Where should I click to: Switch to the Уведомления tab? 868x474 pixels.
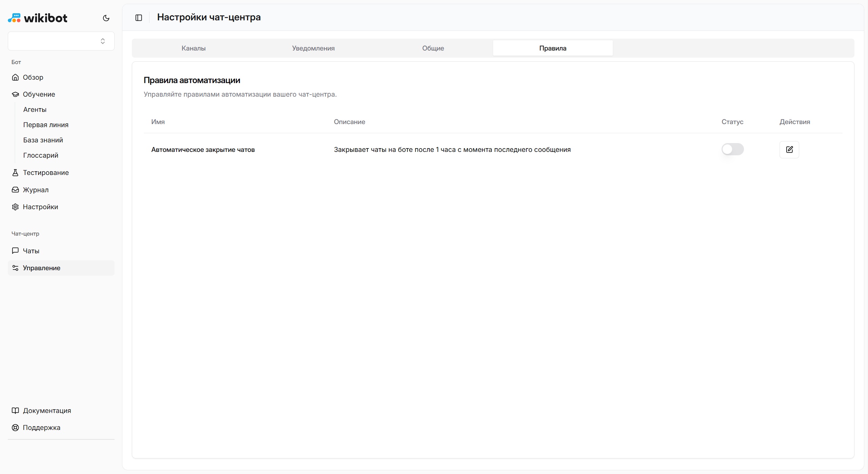point(313,48)
